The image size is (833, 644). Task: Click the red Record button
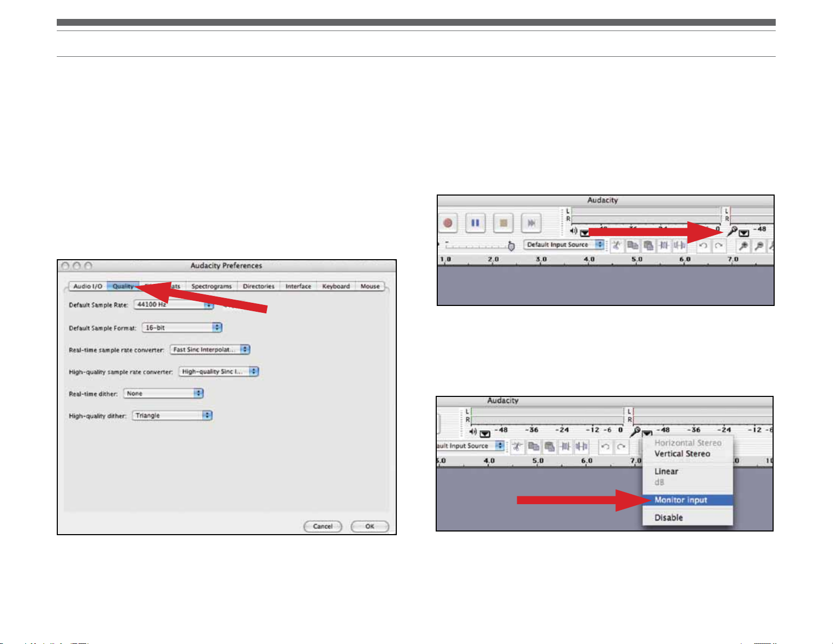(x=448, y=223)
